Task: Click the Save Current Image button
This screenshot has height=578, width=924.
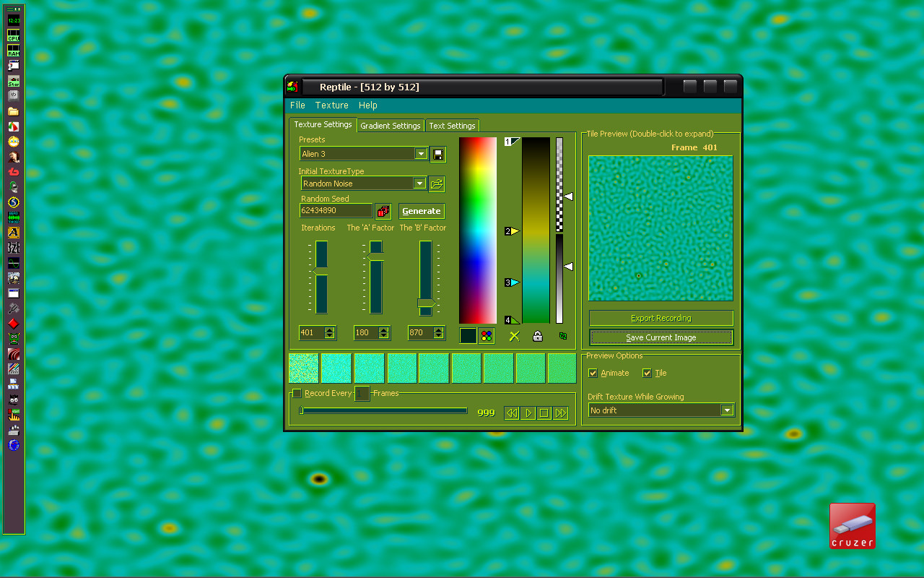Action: (x=661, y=337)
